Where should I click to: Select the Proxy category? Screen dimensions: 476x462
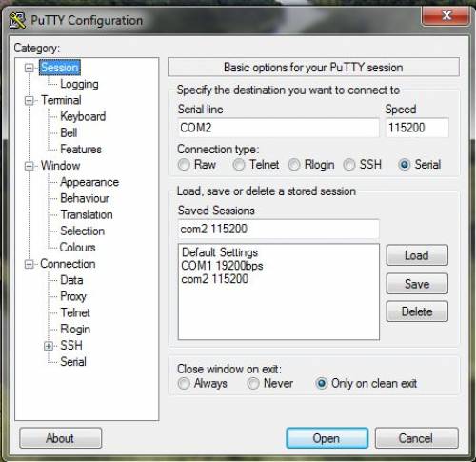pos(73,296)
